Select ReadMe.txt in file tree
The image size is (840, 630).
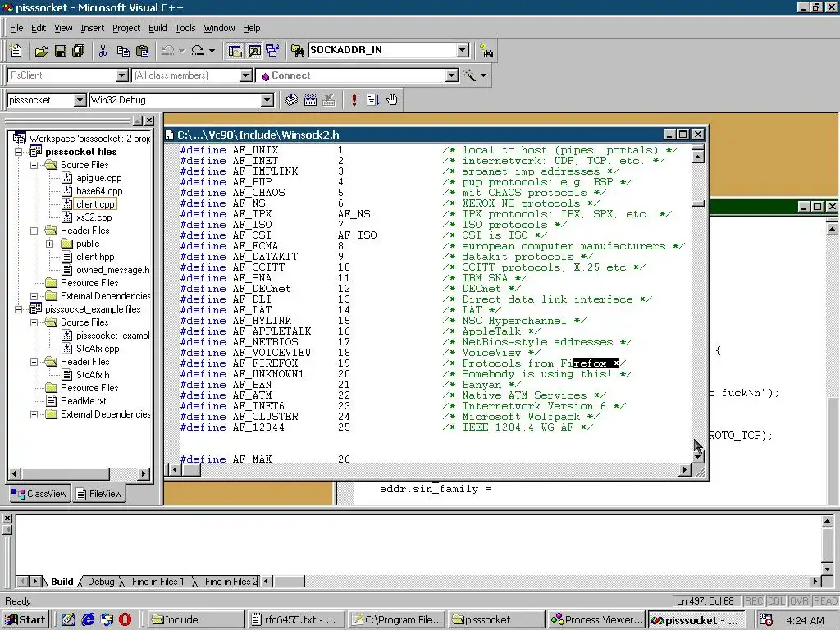click(x=83, y=401)
